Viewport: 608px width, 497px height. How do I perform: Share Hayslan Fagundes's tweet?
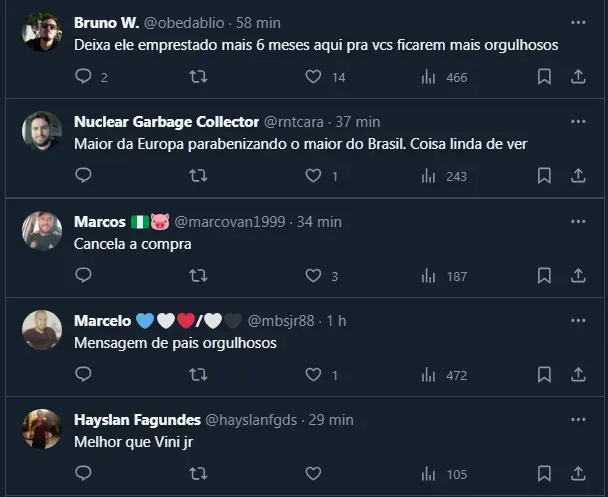pyautogui.click(x=578, y=473)
